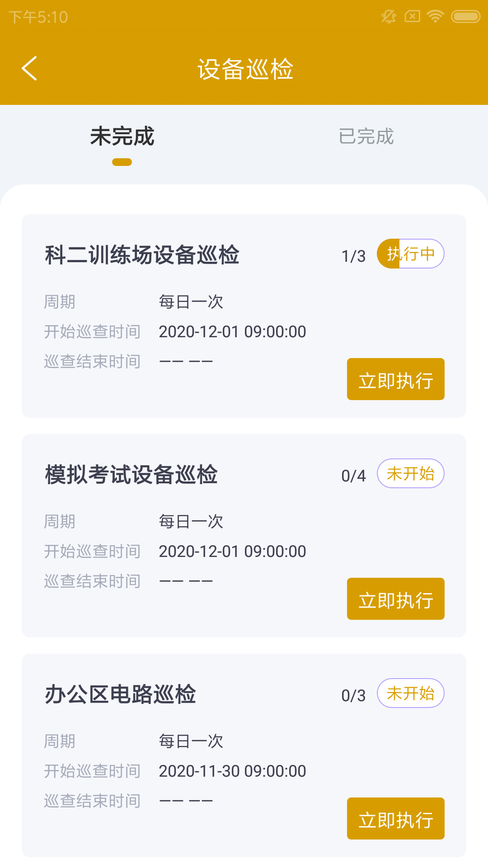
Task: Tap the Wi-Fi status icon
Action: (x=435, y=17)
